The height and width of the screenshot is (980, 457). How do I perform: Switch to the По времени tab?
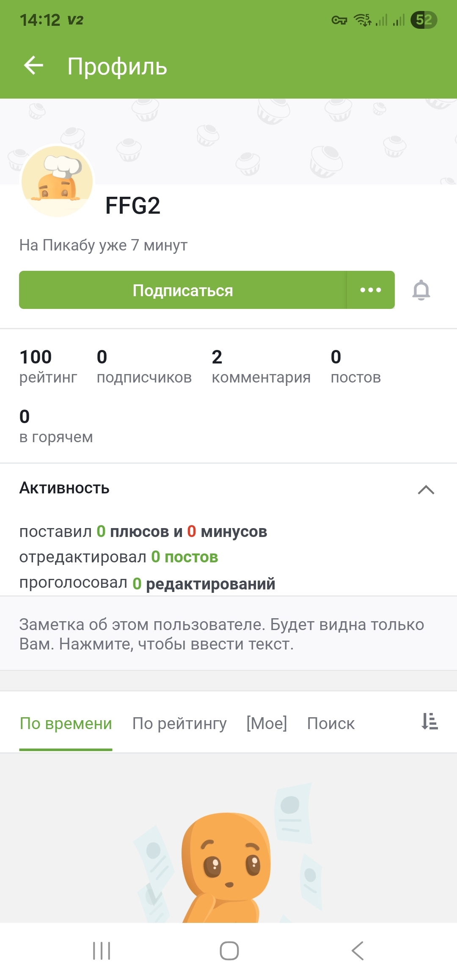[66, 724]
